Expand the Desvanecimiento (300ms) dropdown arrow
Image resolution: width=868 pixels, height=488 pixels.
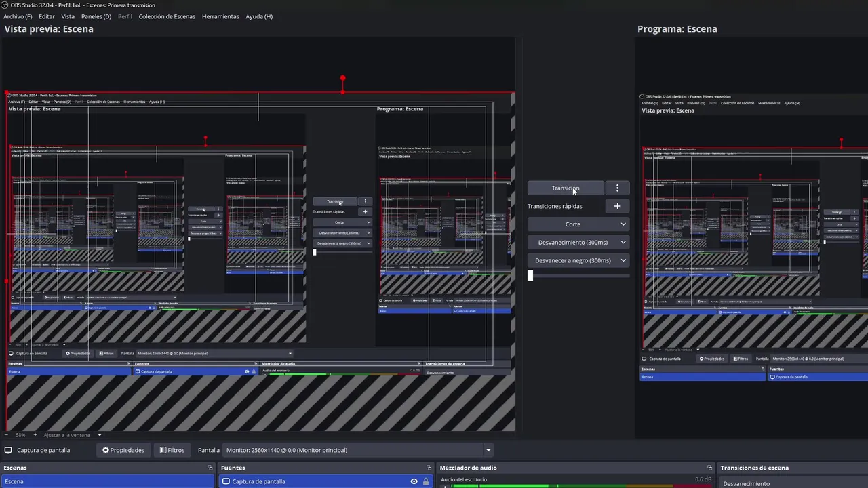pos(623,242)
